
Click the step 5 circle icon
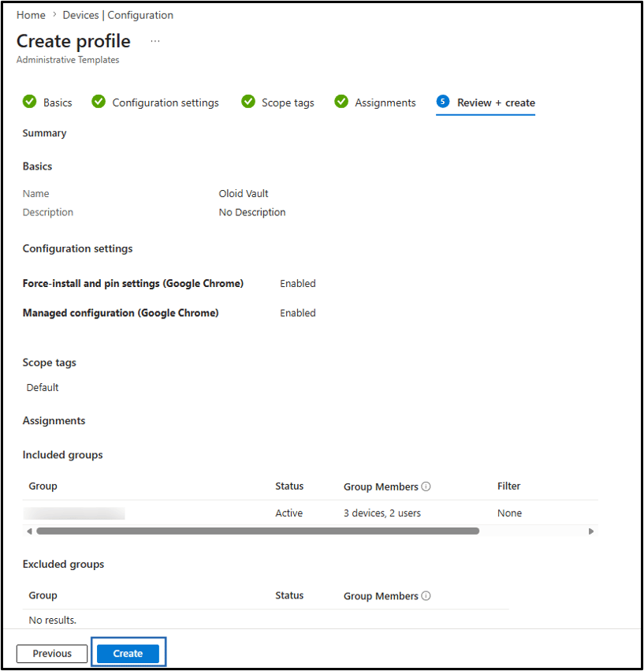point(443,102)
